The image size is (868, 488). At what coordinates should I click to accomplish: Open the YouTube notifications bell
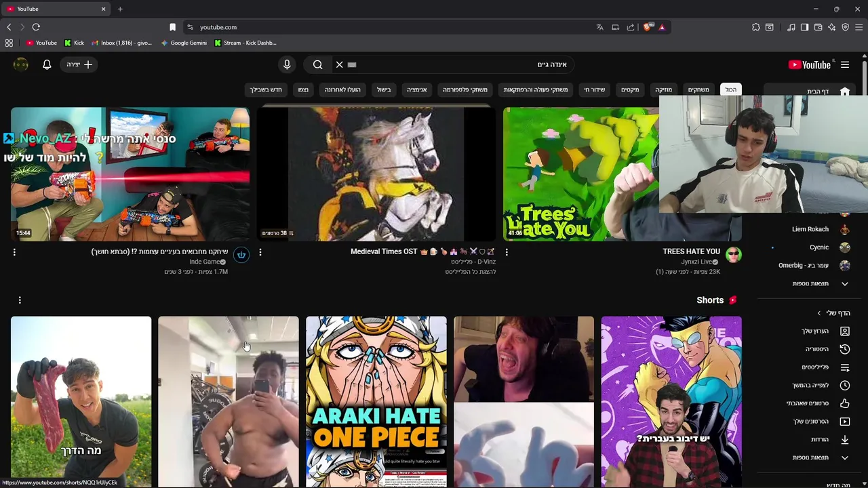[x=47, y=64]
